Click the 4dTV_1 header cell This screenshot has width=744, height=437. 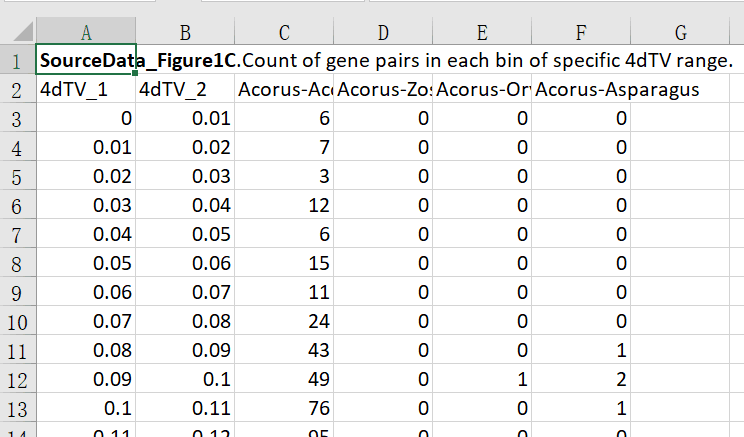click(85, 89)
